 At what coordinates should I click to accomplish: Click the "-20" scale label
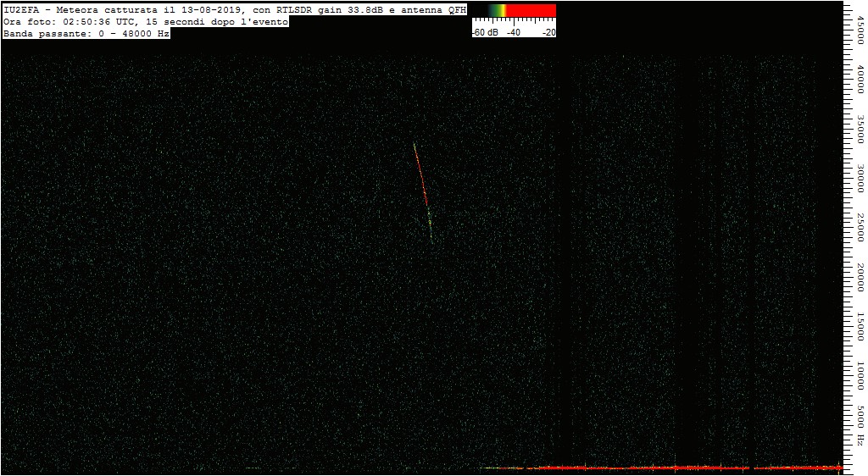[x=548, y=33]
